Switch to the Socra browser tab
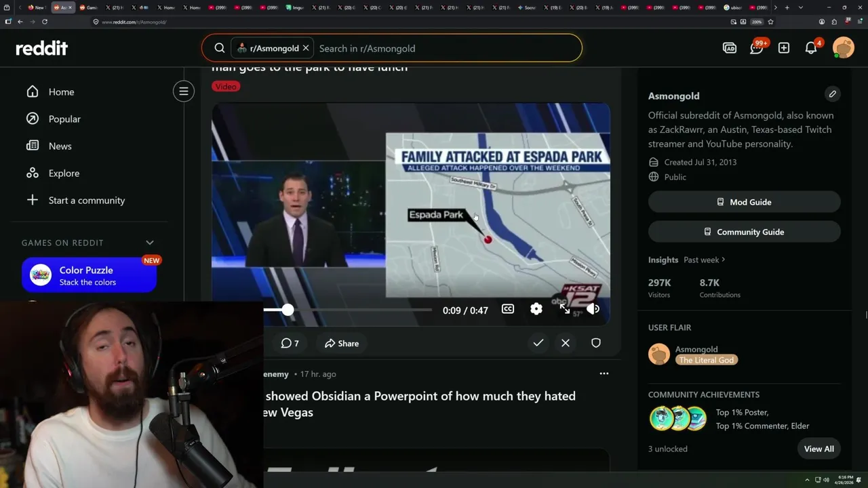 coord(528,7)
